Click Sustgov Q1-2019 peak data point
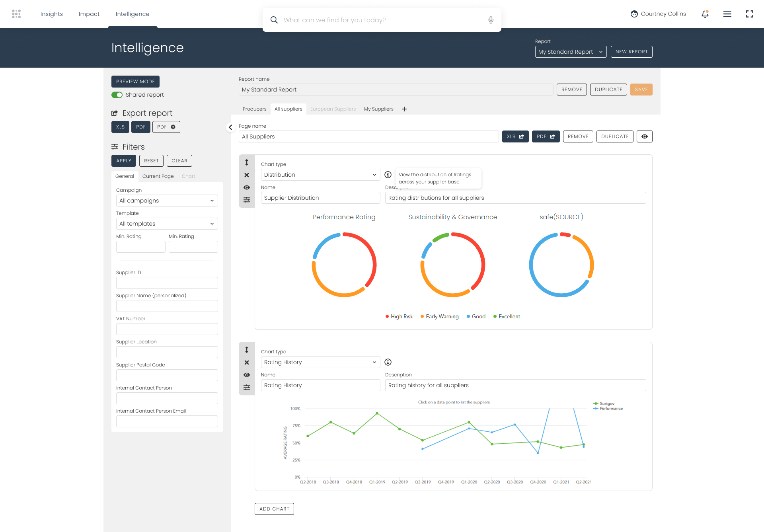This screenshot has width=764, height=532. [x=377, y=413]
